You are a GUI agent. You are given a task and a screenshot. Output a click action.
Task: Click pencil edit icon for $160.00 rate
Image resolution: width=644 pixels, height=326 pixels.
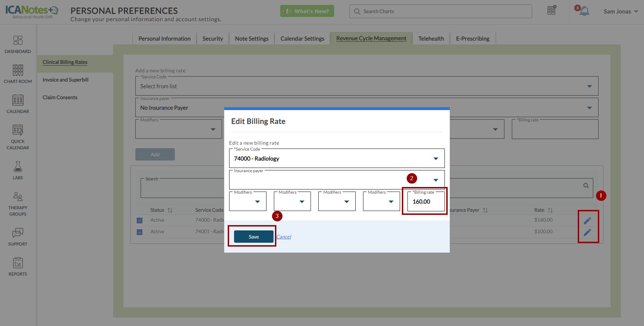coord(587,221)
